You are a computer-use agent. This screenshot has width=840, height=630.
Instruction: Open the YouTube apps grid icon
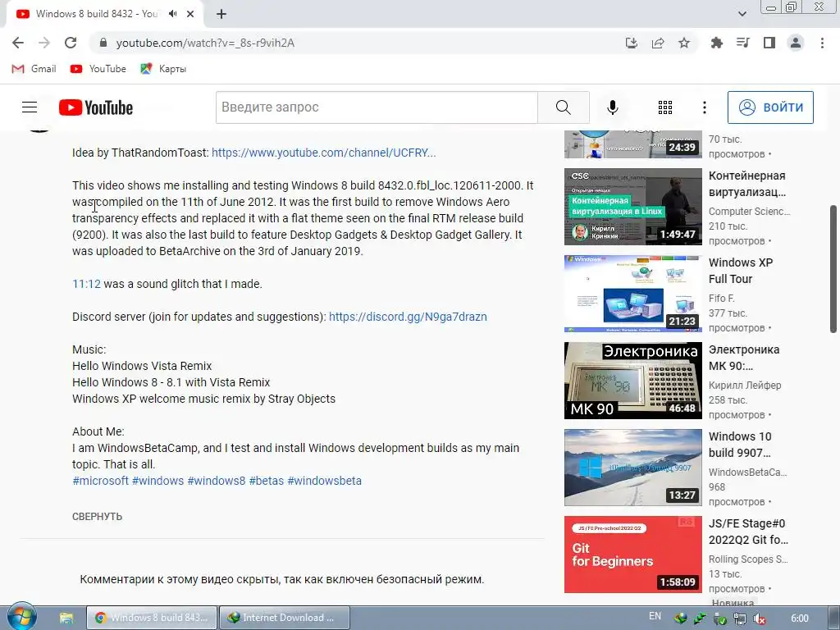(664, 107)
